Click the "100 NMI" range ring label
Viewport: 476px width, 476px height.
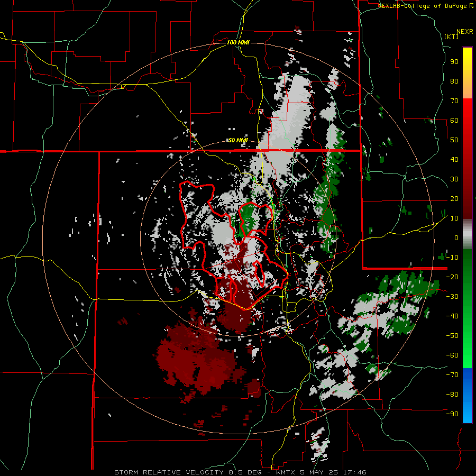238,42
